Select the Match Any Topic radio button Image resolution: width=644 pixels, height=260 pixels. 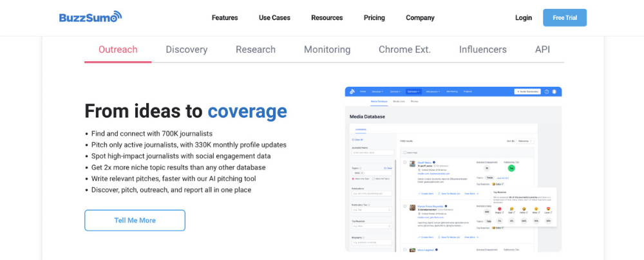click(x=353, y=179)
